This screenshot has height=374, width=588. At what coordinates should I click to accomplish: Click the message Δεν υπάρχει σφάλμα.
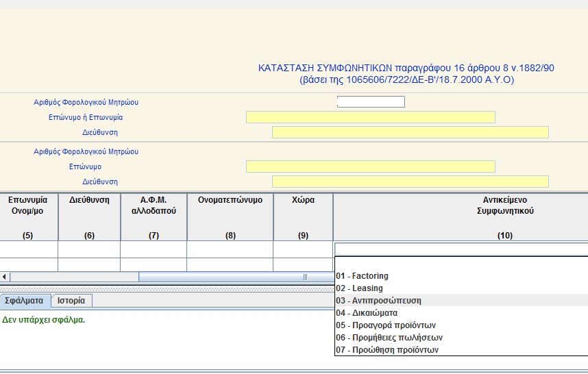(43, 320)
